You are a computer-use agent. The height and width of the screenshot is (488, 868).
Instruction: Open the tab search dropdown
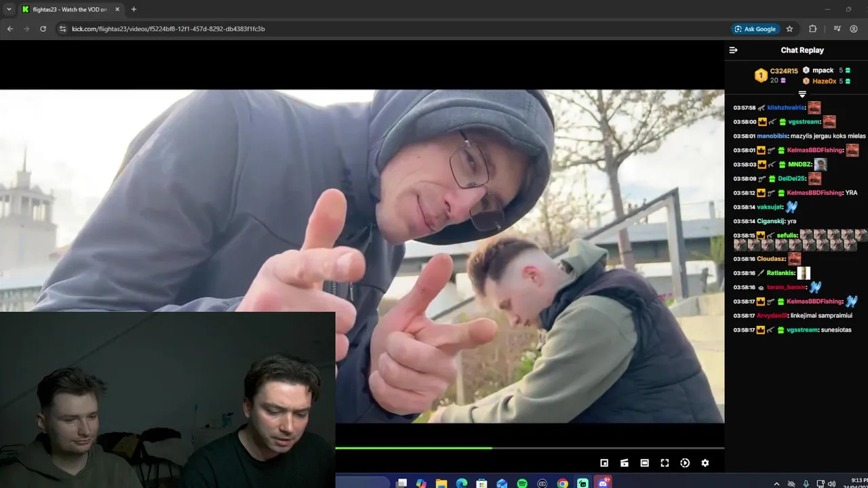[x=9, y=9]
